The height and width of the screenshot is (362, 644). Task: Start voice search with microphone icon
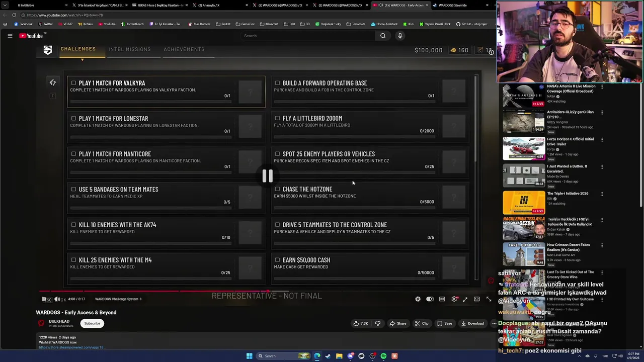(x=400, y=36)
